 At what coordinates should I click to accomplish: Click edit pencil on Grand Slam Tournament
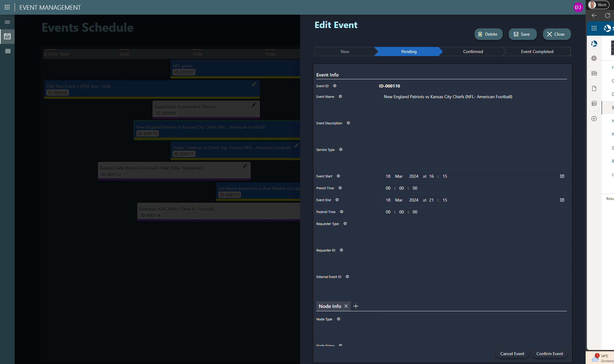click(x=254, y=105)
